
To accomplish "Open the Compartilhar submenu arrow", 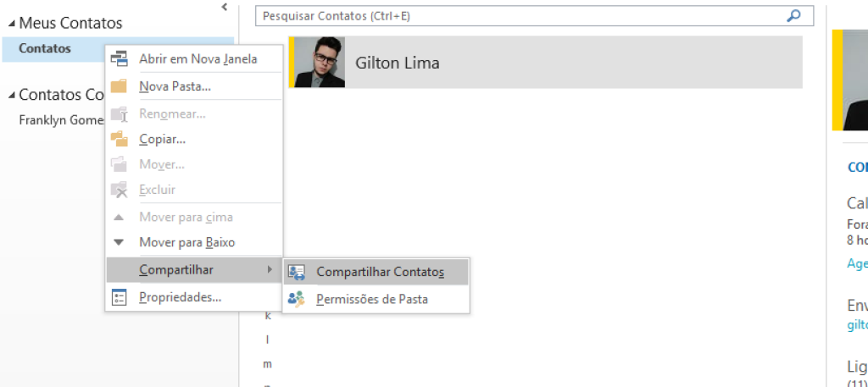I will (x=270, y=270).
